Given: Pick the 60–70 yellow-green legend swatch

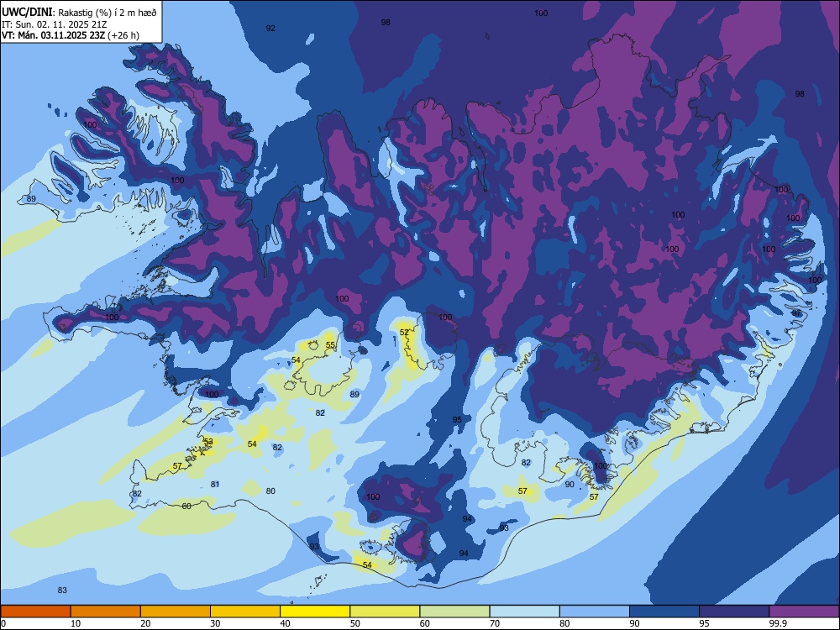Looking at the screenshot, I should pos(454,612).
